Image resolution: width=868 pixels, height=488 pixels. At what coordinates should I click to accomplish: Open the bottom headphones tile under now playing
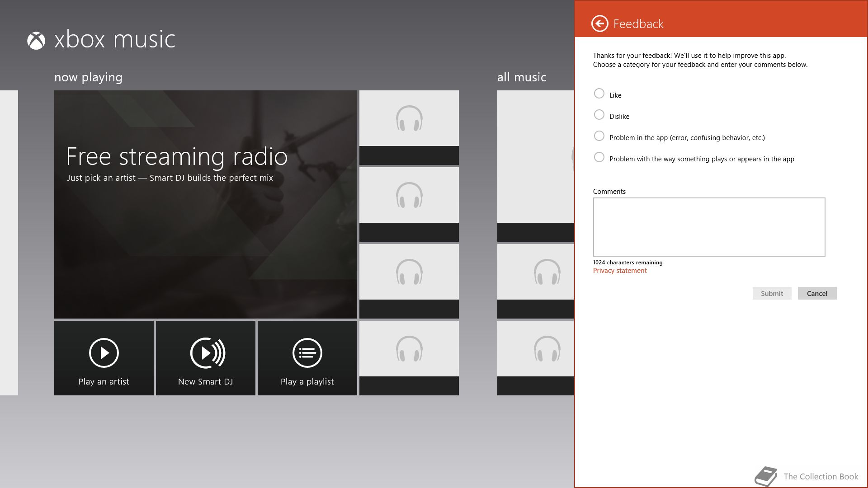pyautogui.click(x=409, y=357)
